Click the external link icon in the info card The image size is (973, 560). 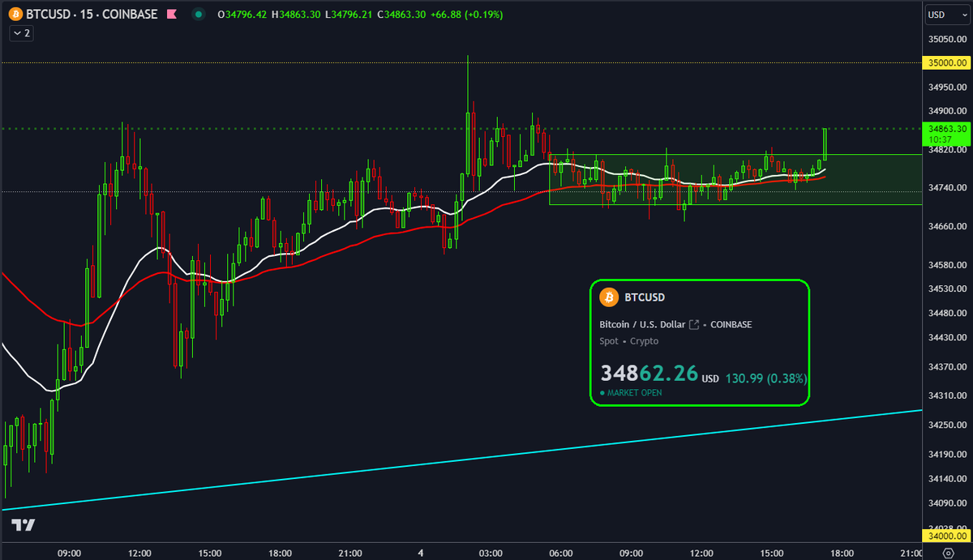[694, 324]
